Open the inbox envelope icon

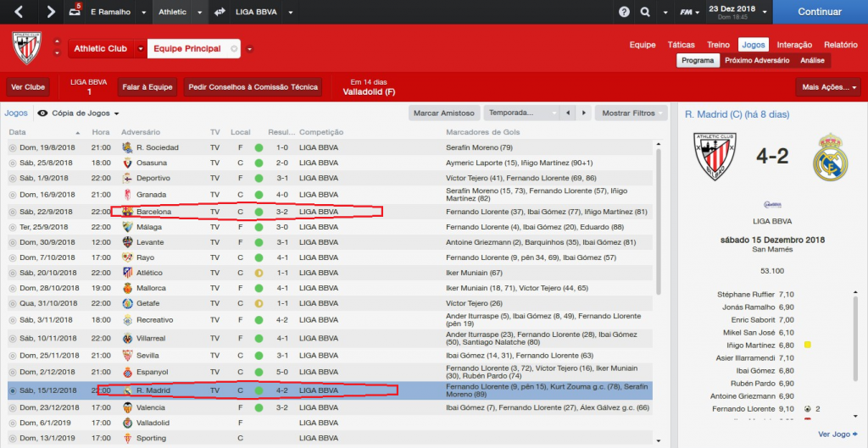pos(76,12)
